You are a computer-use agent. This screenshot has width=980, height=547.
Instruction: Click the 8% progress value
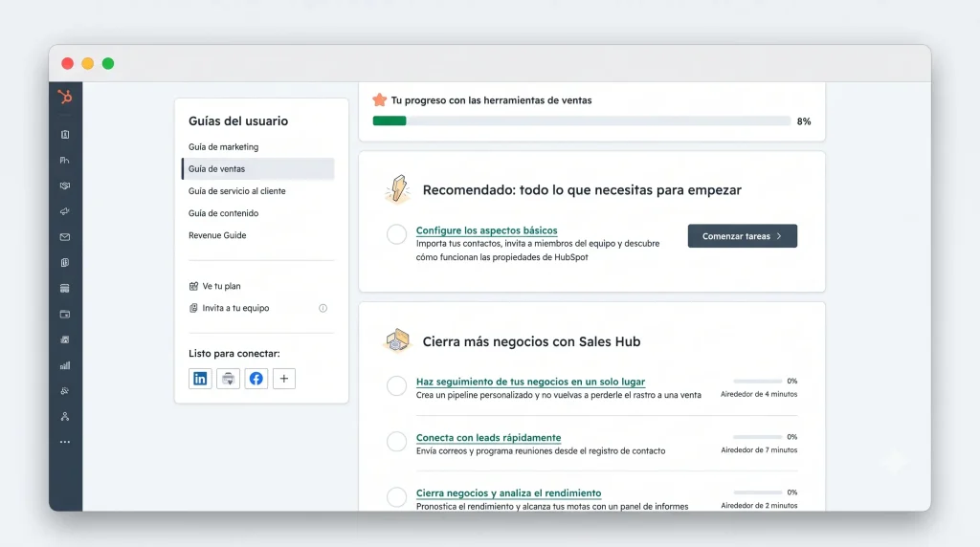point(804,121)
